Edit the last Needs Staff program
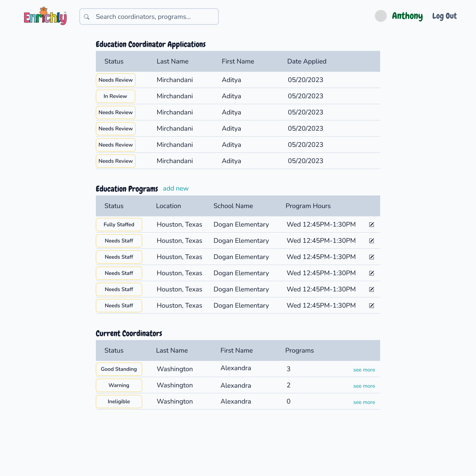This screenshot has width=476, height=476. pos(372,306)
